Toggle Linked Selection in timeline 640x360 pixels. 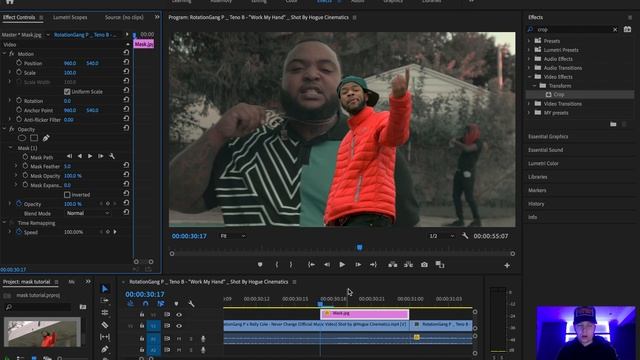[161, 304]
